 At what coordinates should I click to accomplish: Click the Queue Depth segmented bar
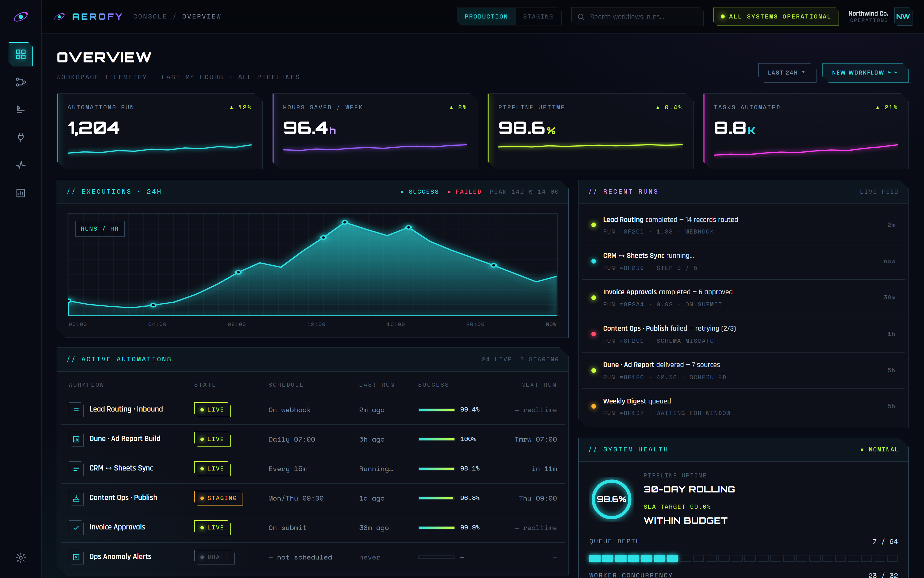tap(743, 558)
